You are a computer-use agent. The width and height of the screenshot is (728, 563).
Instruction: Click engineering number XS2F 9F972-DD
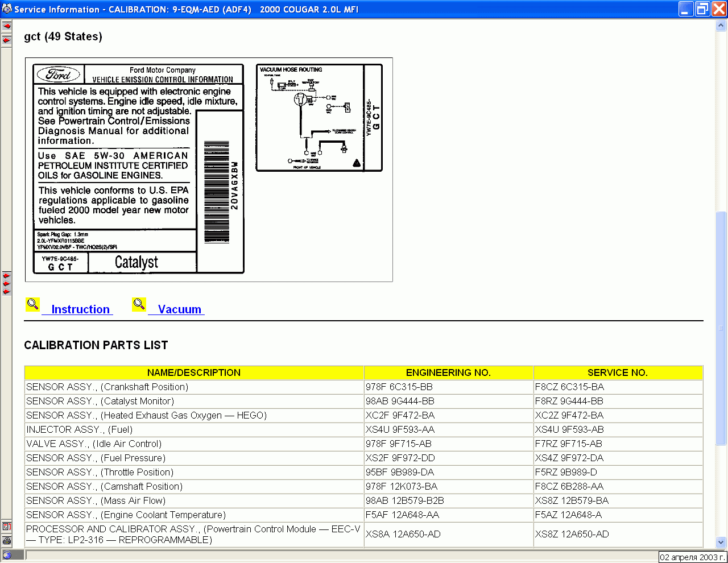(400, 458)
